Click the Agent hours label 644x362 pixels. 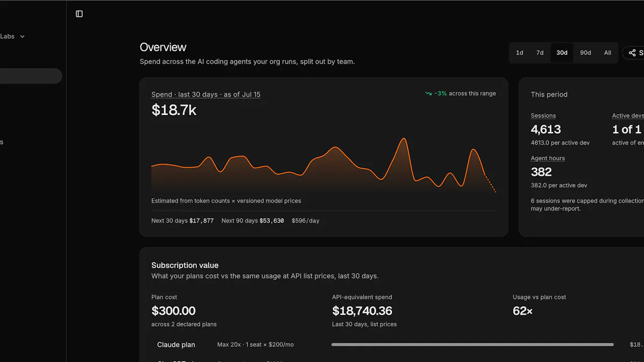(548, 158)
